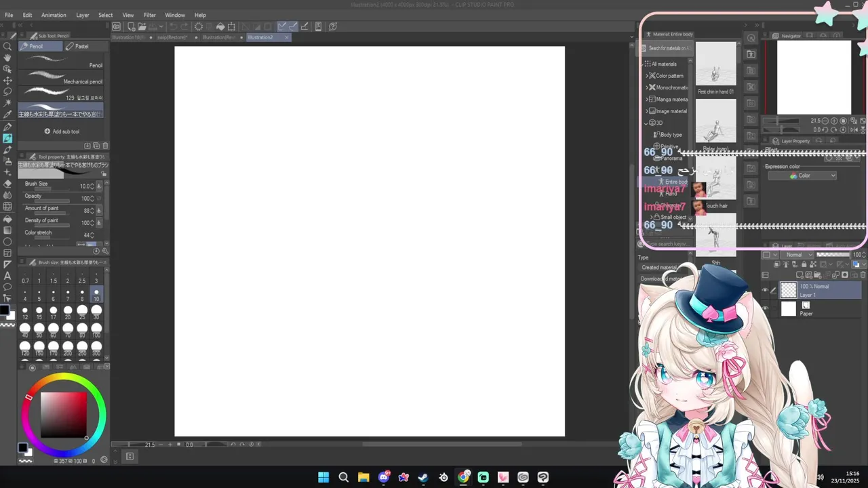Expand the Monochromatic pattern folder
This screenshot has width=868, height=488.
[x=647, y=87]
